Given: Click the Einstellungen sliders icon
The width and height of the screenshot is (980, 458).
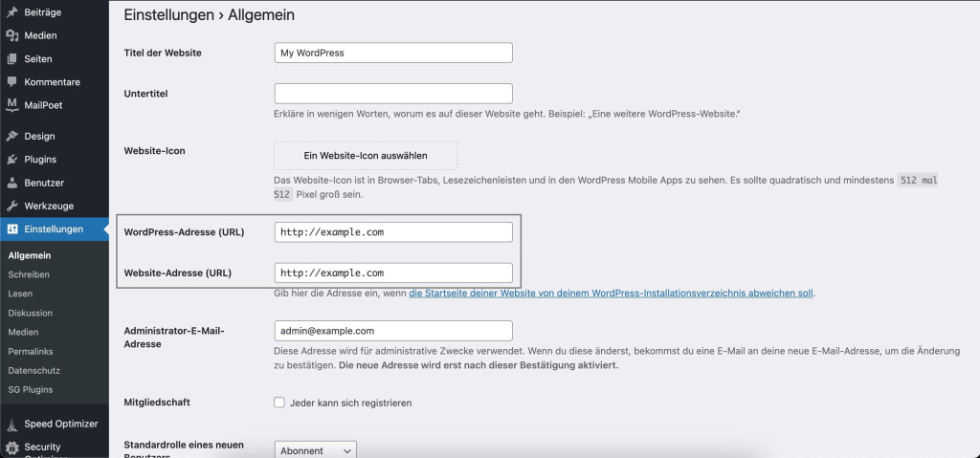Looking at the screenshot, I should (11, 229).
